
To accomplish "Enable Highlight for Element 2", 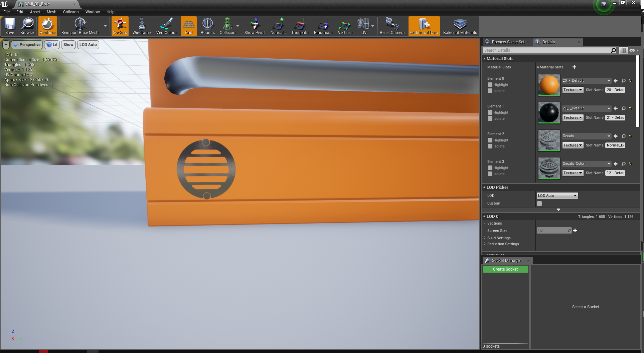I will [x=490, y=140].
